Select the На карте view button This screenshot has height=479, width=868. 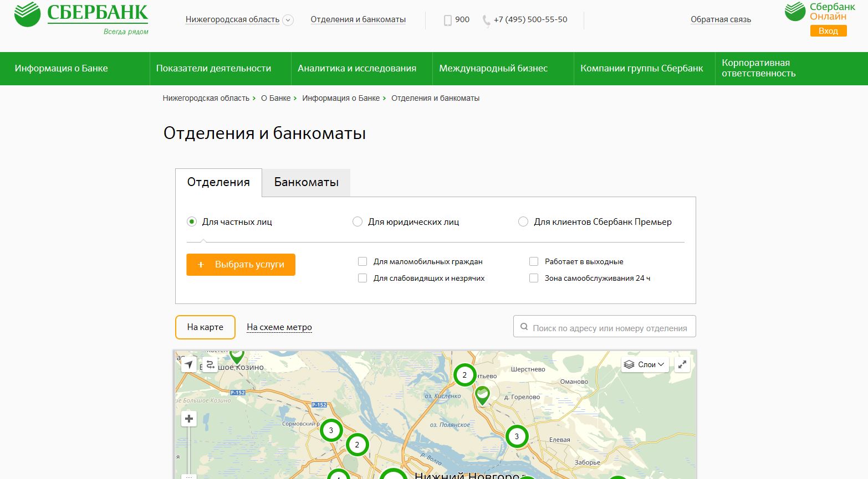(x=205, y=327)
